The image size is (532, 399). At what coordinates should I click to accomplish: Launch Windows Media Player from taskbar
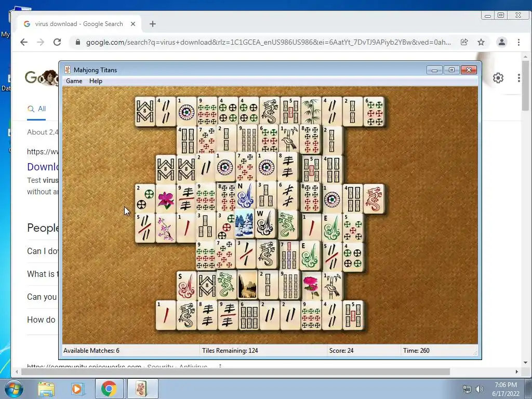(x=77, y=389)
